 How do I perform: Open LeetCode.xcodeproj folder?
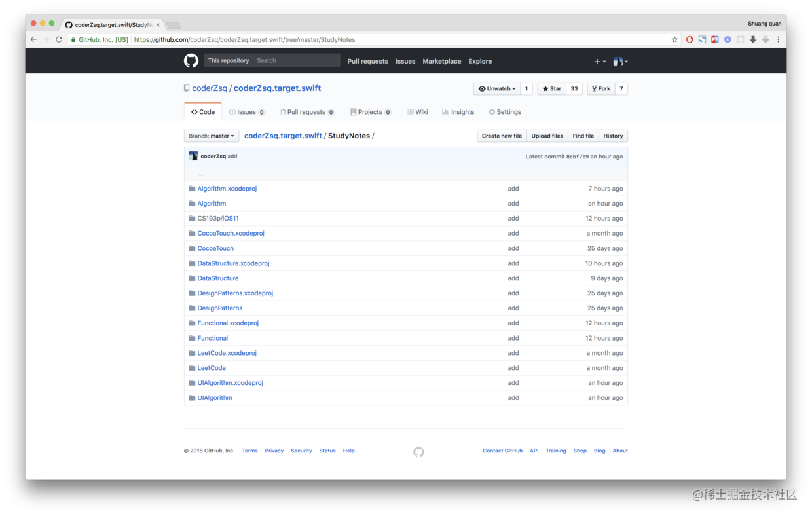tap(227, 353)
